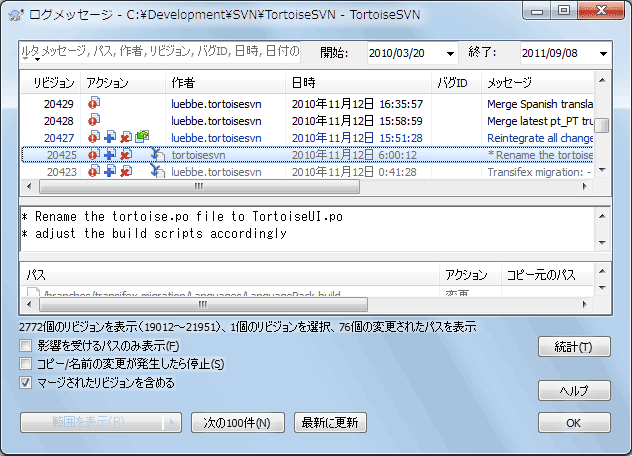Toggle コピー/名前の変更が発生したら停止 checkbox

26,364
